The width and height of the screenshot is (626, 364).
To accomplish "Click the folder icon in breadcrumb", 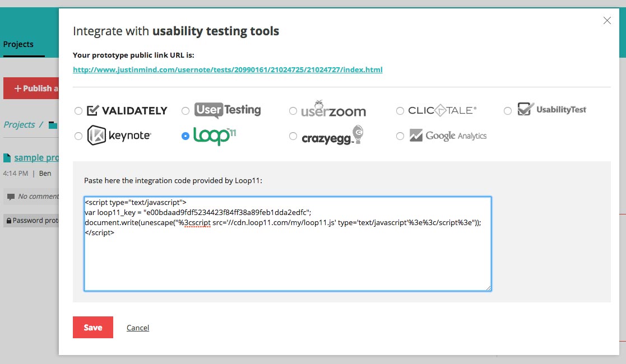I will tap(53, 125).
